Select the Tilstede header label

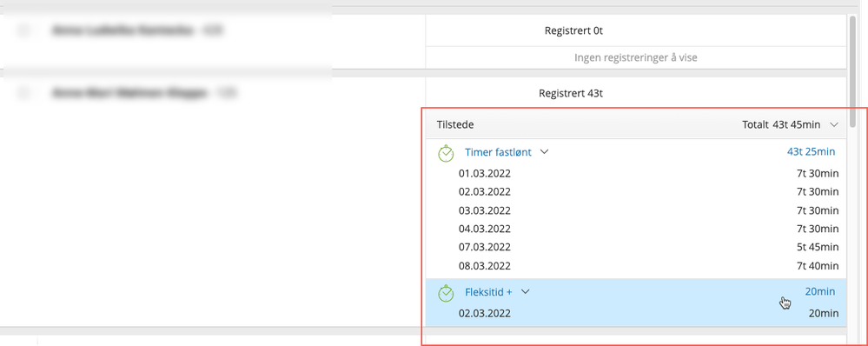(x=455, y=125)
